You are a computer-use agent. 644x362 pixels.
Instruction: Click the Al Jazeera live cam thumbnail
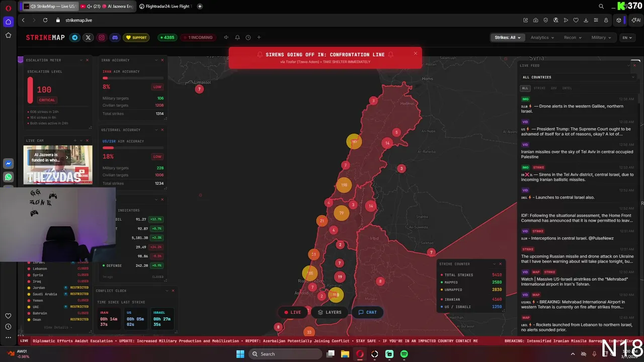coord(58,165)
